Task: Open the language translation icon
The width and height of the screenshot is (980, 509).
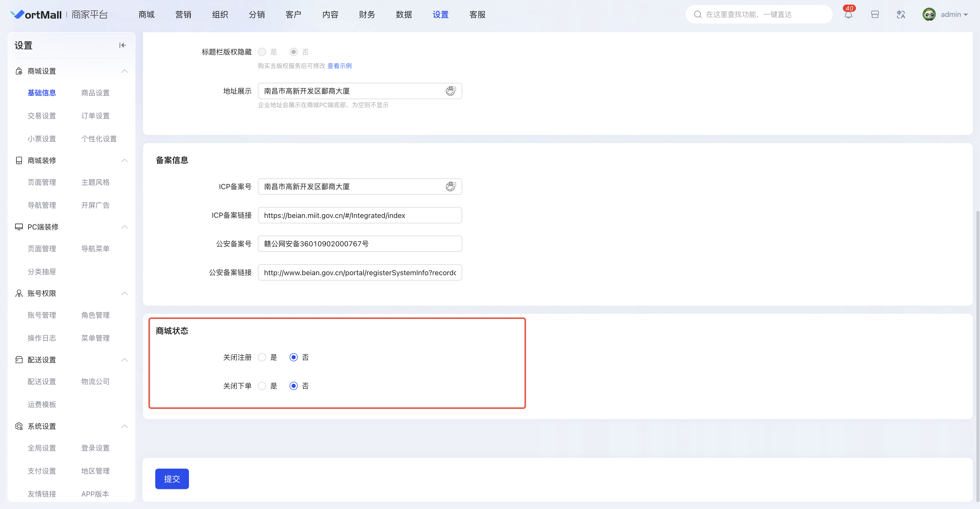Action: 901,15
